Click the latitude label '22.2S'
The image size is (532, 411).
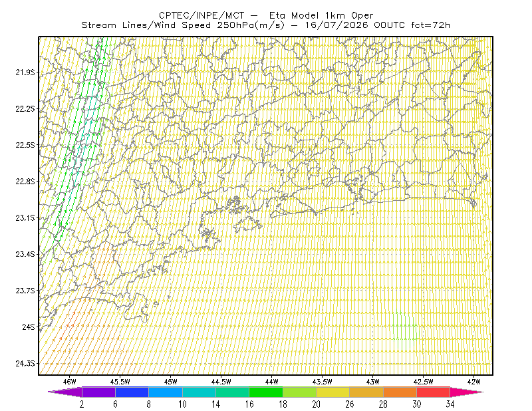(25, 108)
